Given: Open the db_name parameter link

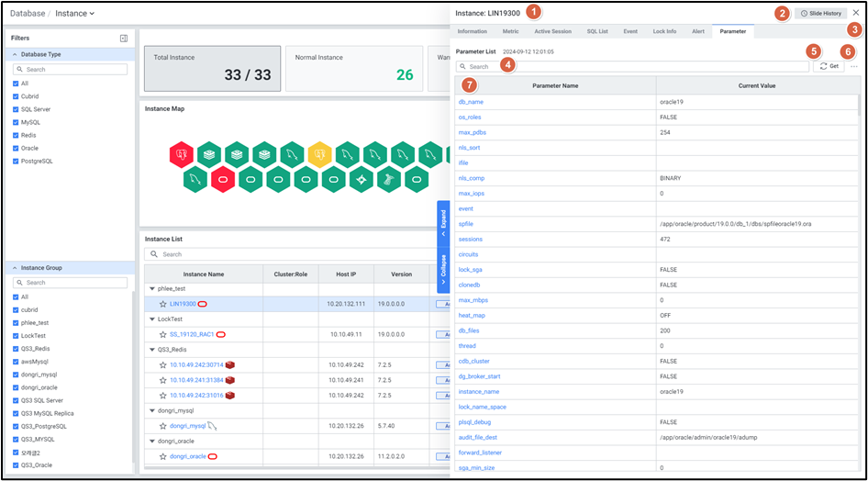Looking at the screenshot, I should point(471,102).
